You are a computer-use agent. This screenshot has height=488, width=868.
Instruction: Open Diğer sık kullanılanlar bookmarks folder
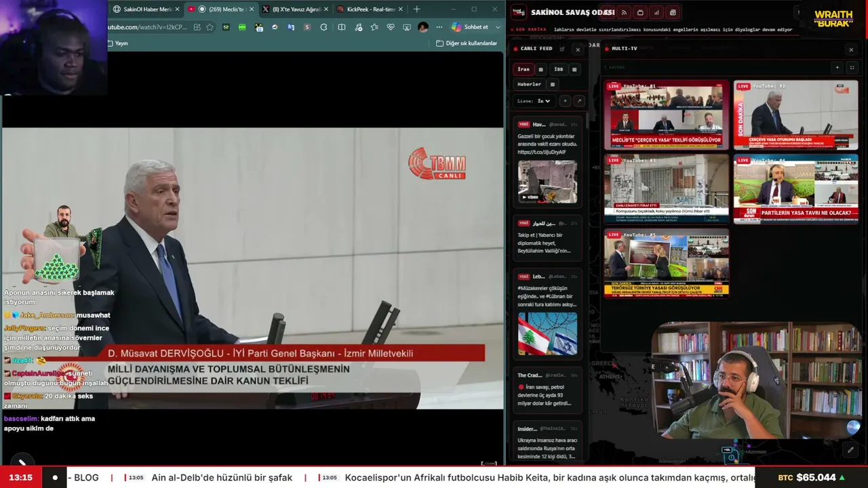pyautogui.click(x=467, y=43)
